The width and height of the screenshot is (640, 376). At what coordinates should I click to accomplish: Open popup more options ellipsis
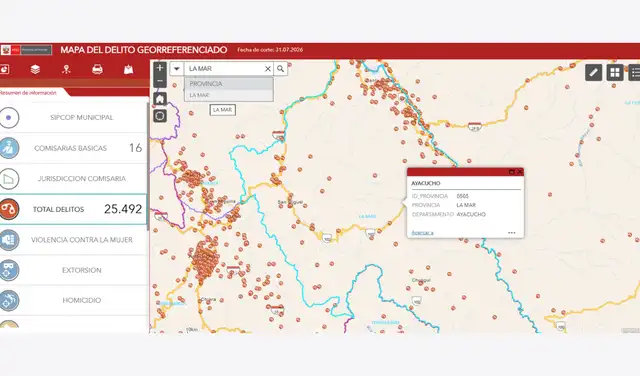(x=511, y=233)
